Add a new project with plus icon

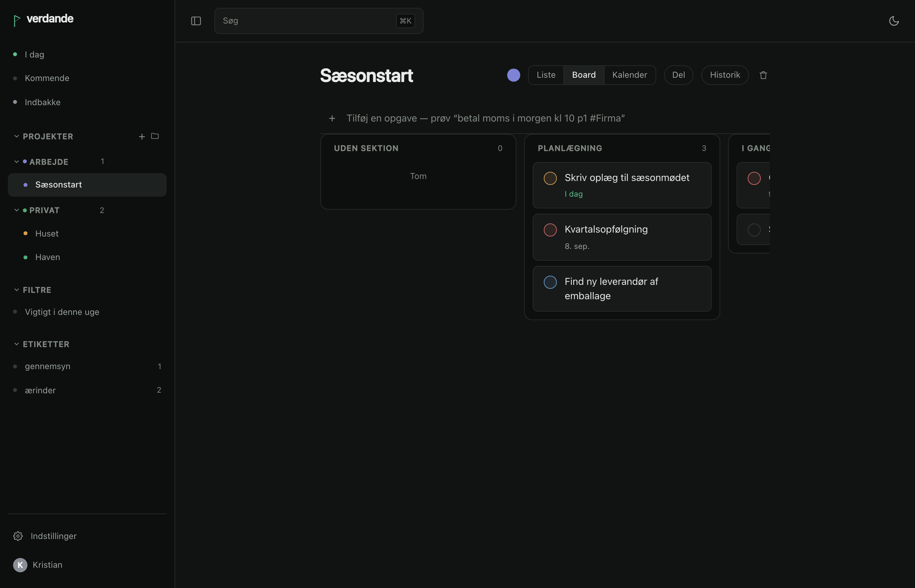(142, 136)
